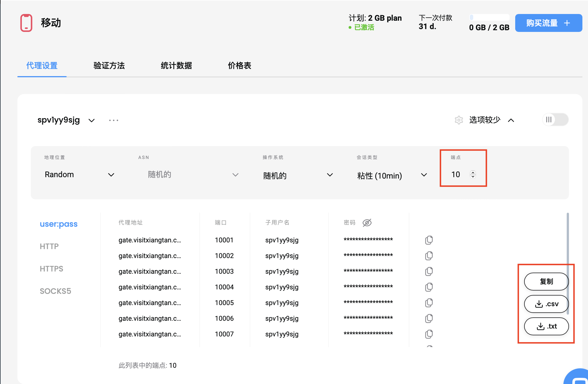Download the list as .csv

[546, 304]
